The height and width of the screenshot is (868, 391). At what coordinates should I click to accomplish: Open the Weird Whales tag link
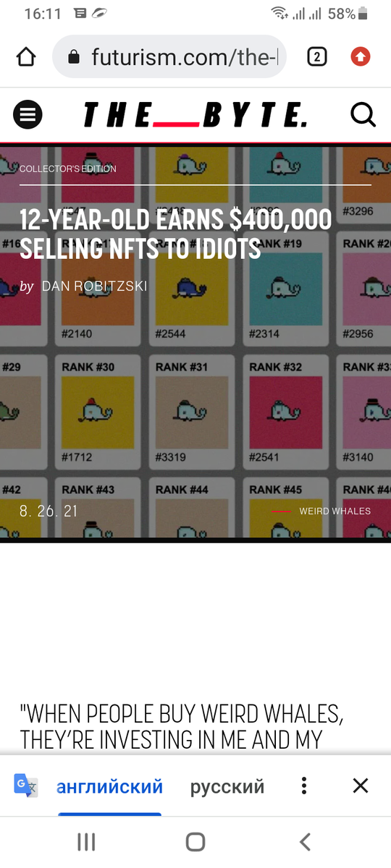click(x=335, y=511)
